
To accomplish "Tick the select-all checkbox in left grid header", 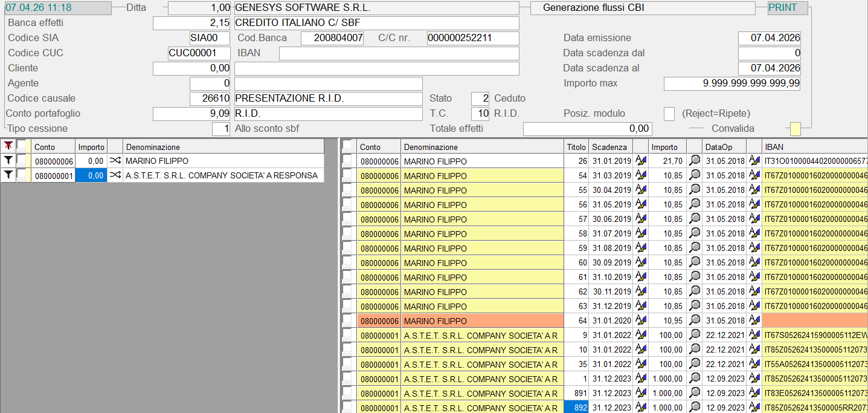I will (x=22, y=146).
